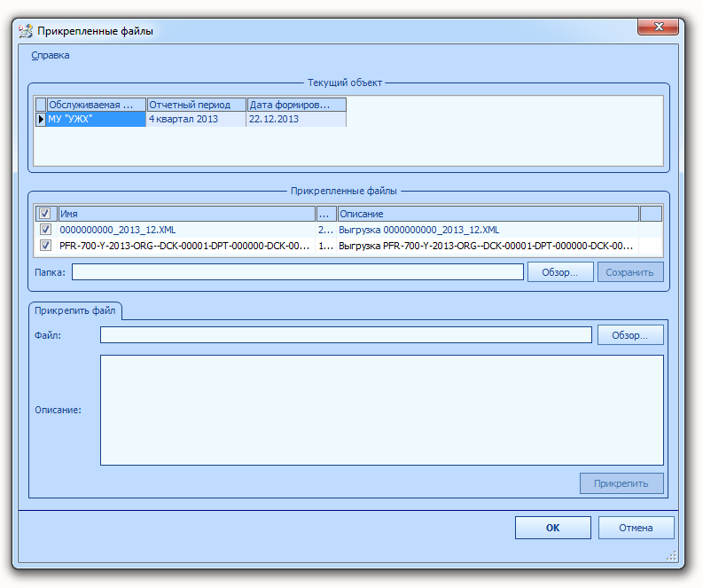Click the application icon in the title bar
Viewport: 703px width, 588px height.
tap(26, 31)
